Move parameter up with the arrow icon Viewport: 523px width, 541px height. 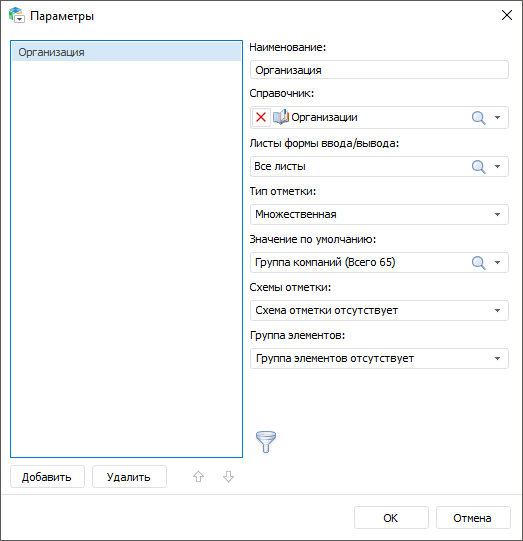(198, 477)
